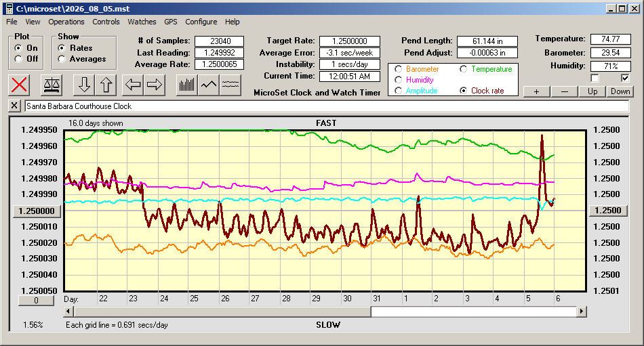The image size is (644, 346).
Task: Click the Up button
Action: [592, 91]
